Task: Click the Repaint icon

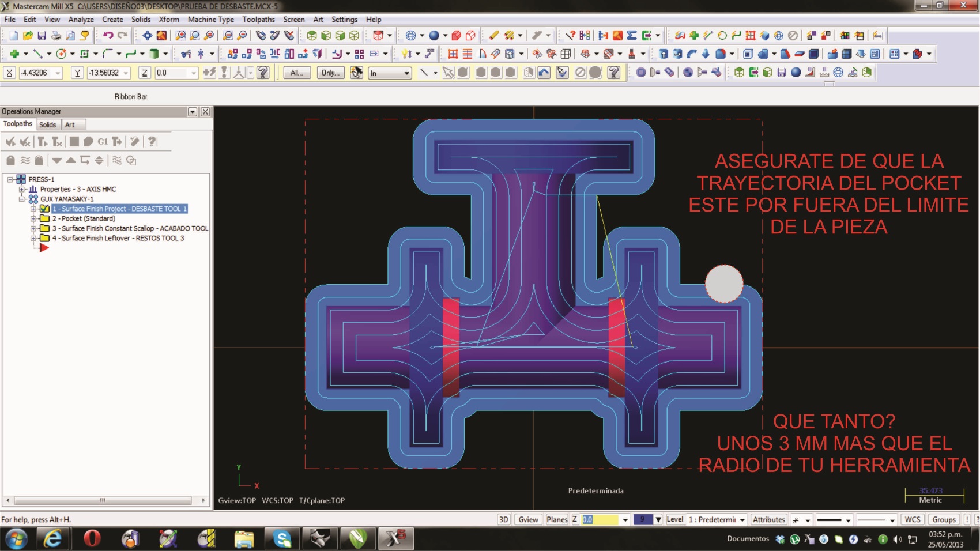Action: pyautogui.click(x=162, y=36)
